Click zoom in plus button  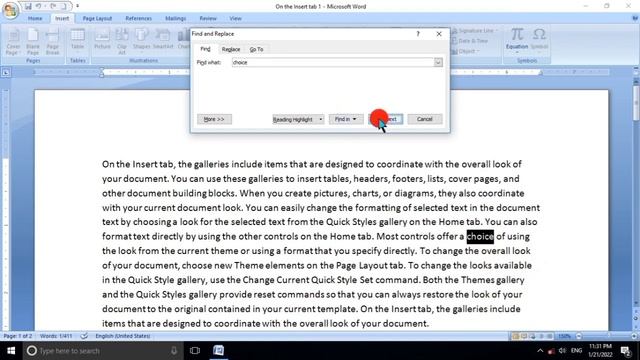634,336
